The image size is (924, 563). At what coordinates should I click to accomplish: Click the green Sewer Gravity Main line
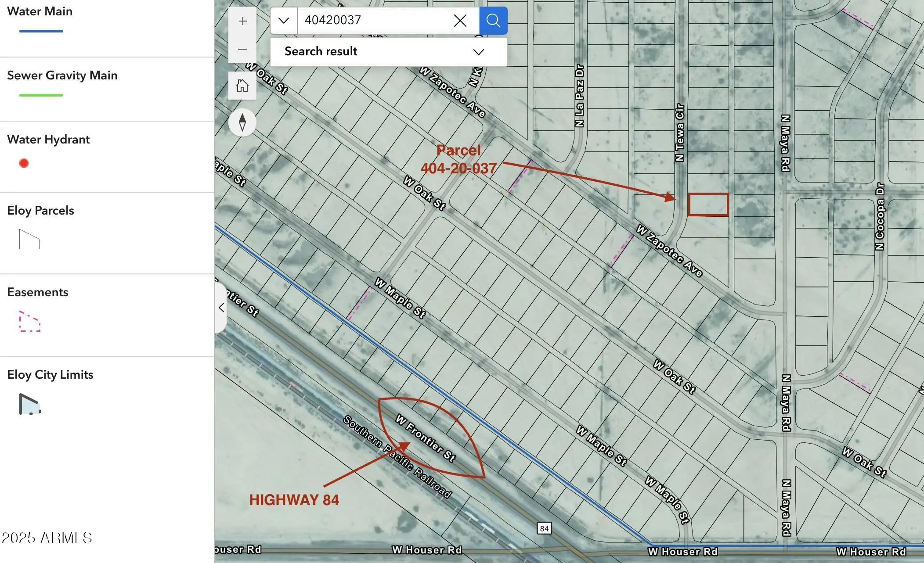[x=41, y=95]
